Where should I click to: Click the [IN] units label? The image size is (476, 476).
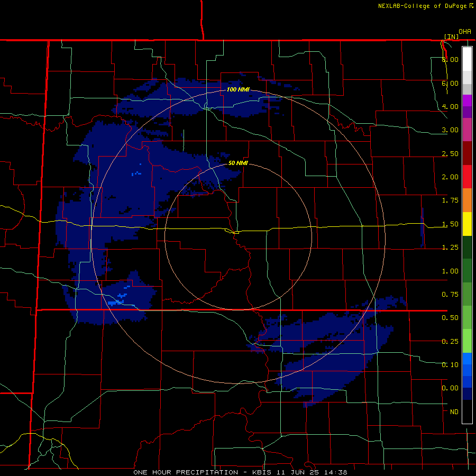tap(452, 37)
